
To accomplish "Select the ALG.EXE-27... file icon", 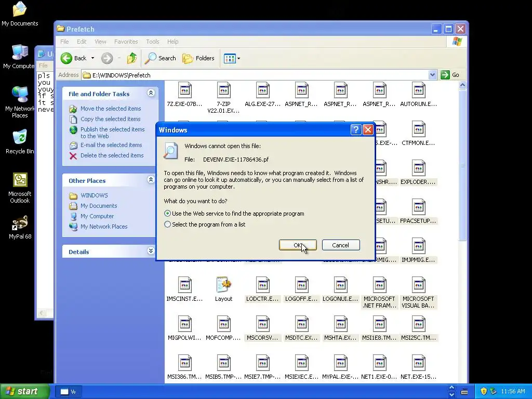I will click(x=262, y=90).
